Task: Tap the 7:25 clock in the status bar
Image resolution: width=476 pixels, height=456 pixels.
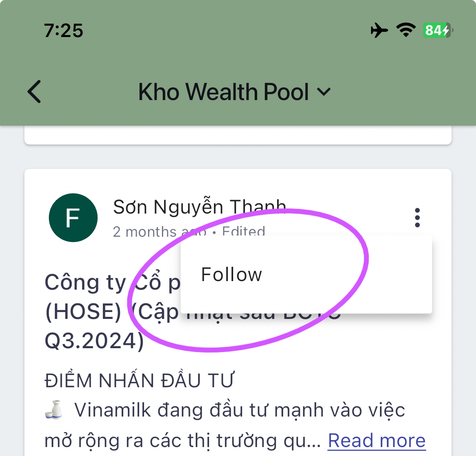Action: (63, 31)
